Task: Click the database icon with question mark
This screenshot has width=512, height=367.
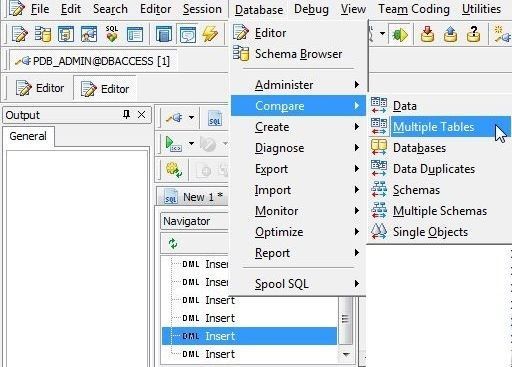Action: click(473, 34)
